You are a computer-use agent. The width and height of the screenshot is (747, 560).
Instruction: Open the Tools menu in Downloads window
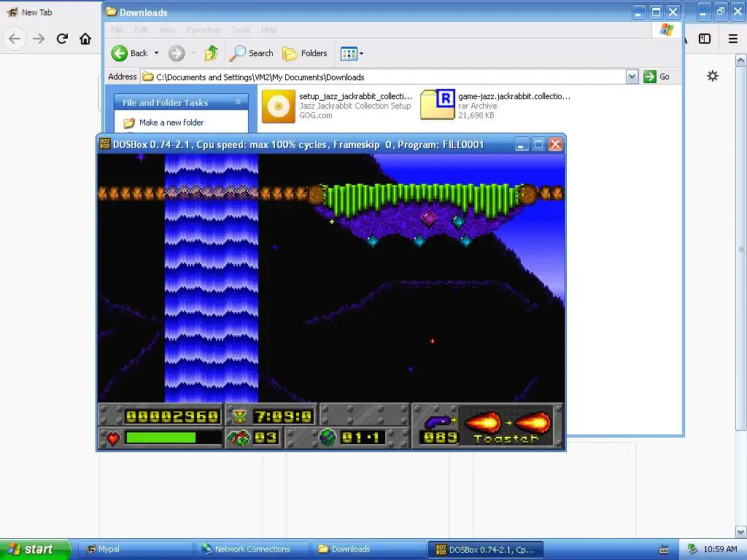tap(241, 30)
